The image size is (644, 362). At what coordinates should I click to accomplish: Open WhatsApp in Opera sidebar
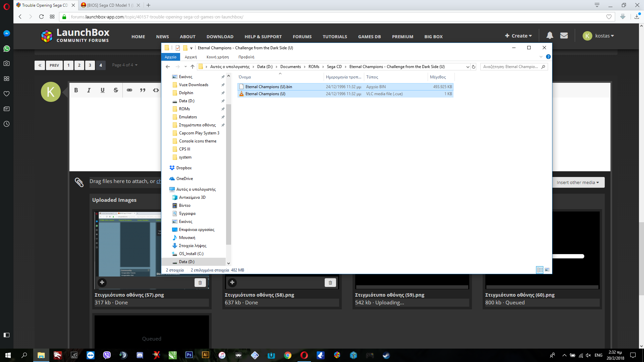click(6, 49)
